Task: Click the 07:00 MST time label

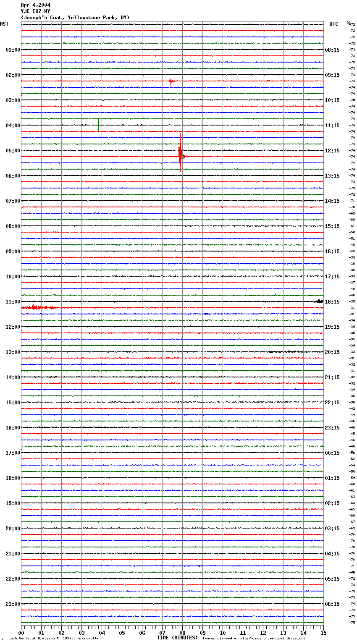Action: pos(13,201)
